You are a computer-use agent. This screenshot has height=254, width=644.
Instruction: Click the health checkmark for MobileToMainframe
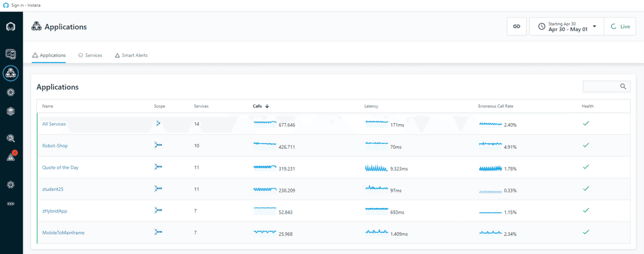[x=586, y=232]
